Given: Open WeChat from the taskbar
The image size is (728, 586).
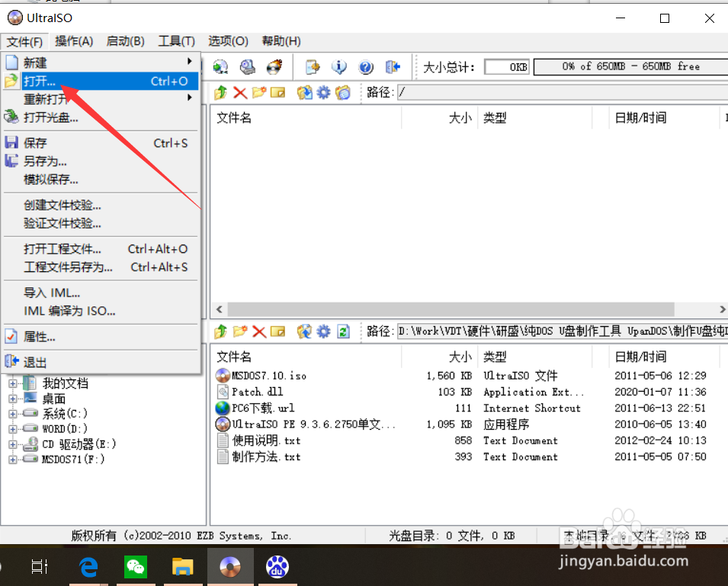Looking at the screenshot, I should pyautogui.click(x=136, y=566).
